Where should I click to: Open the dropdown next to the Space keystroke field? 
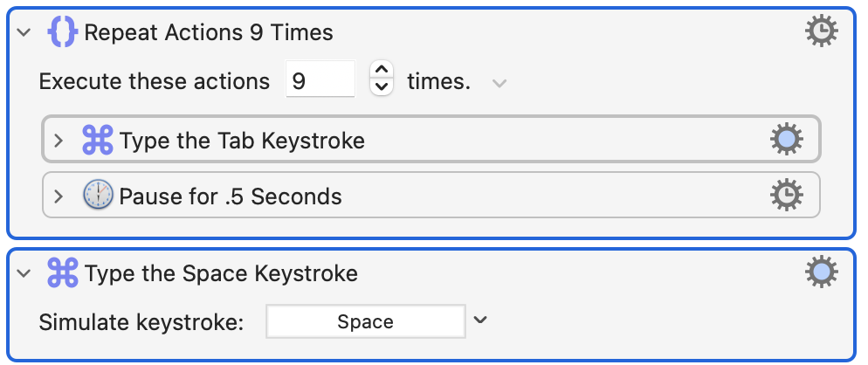click(480, 320)
